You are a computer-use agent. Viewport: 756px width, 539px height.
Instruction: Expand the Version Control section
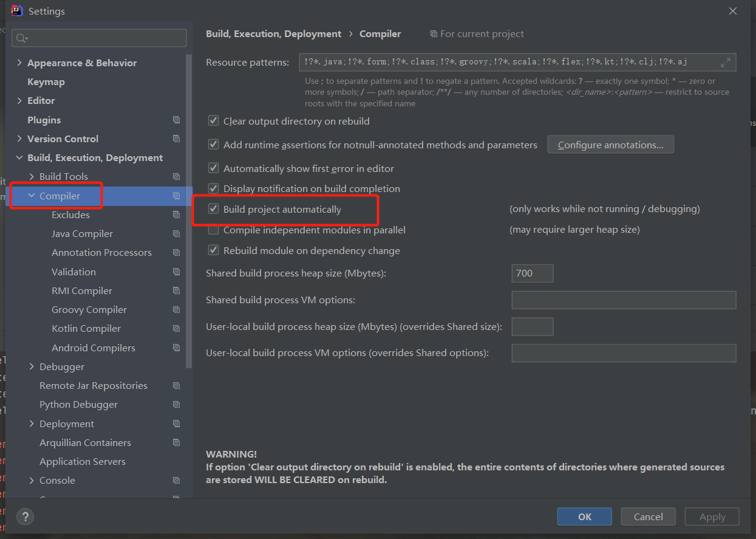(19, 139)
